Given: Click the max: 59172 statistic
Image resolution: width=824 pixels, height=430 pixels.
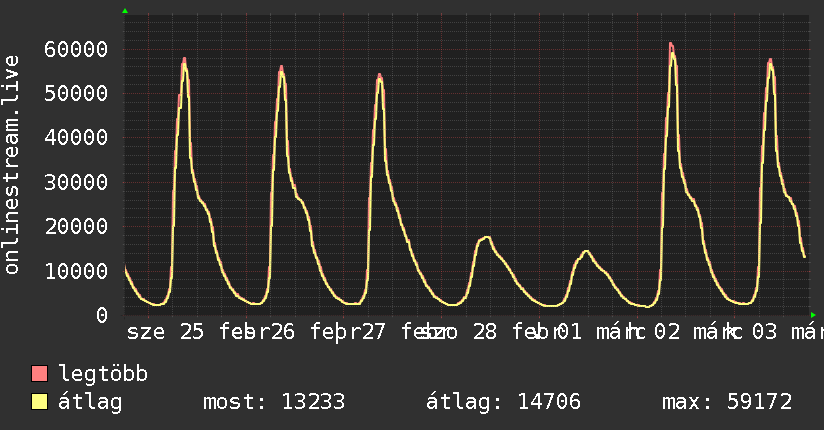Looking at the screenshot, I should pyautogui.click(x=727, y=402).
